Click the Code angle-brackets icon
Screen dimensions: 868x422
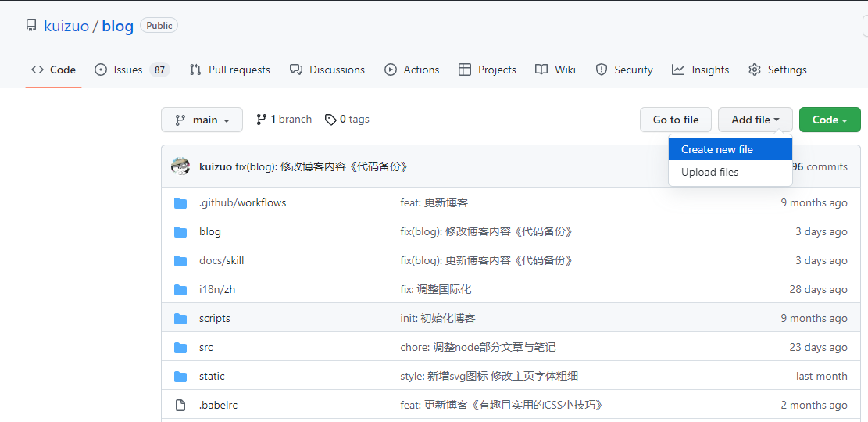point(37,70)
